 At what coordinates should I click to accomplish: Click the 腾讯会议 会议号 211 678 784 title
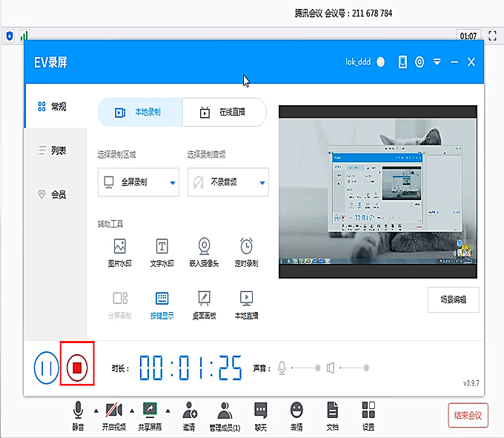343,13
